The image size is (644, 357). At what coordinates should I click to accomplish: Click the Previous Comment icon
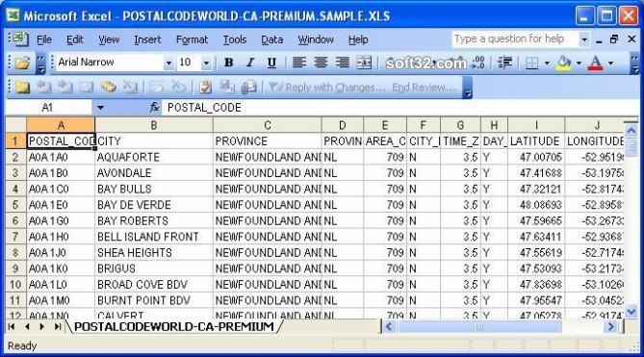pos(43,87)
